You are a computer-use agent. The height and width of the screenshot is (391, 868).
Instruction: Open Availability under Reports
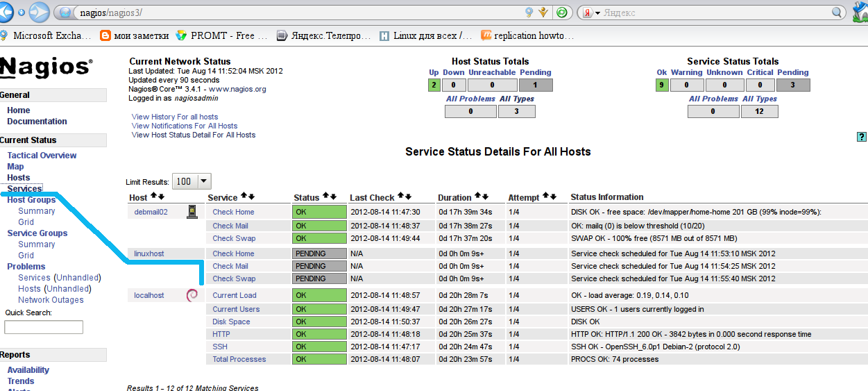(28, 370)
